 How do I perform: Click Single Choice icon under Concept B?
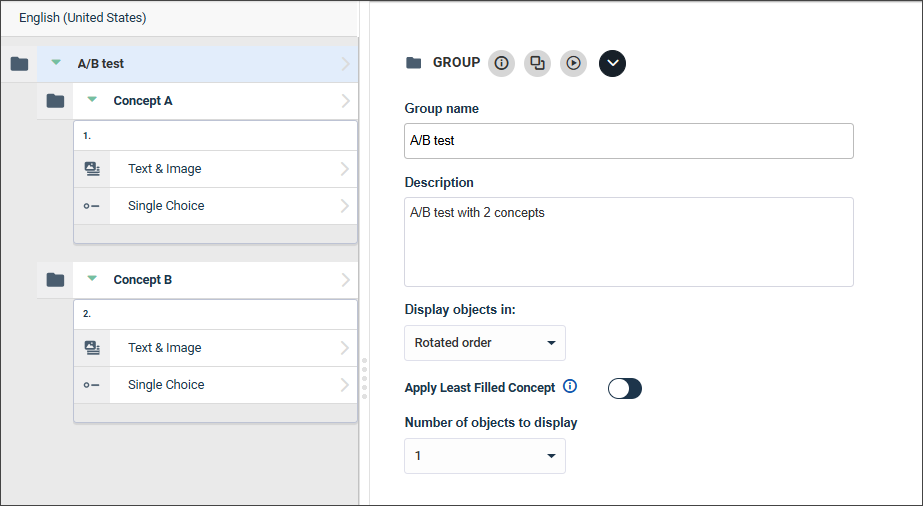[x=91, y=385]
